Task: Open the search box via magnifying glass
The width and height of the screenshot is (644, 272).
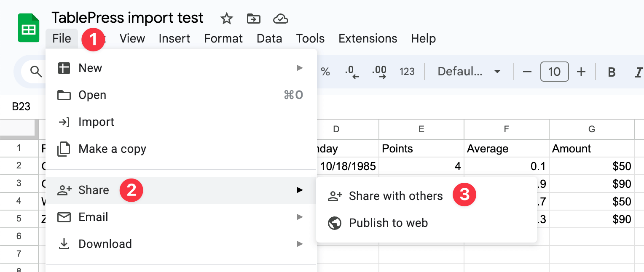Action: 35,72
